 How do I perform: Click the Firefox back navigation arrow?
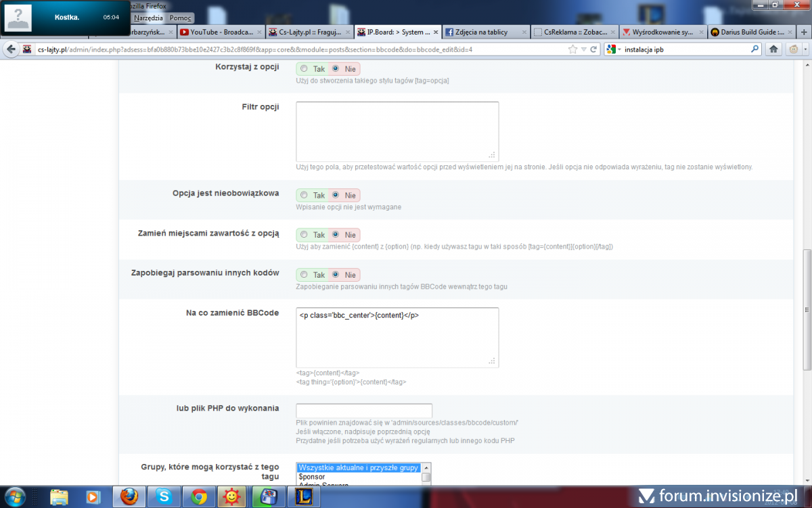pyautogui.click(x=11, y=49)
